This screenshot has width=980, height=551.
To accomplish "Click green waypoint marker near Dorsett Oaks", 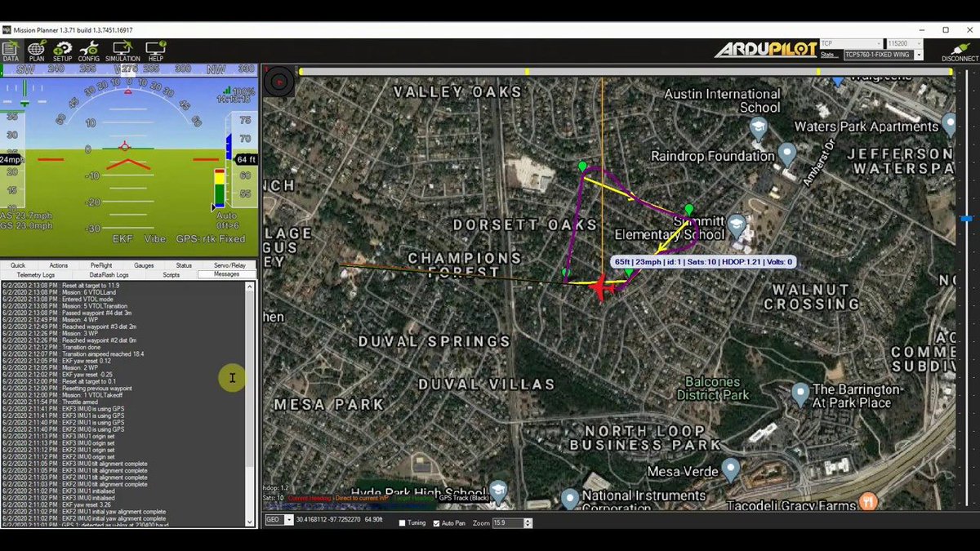I will (582, 167).
